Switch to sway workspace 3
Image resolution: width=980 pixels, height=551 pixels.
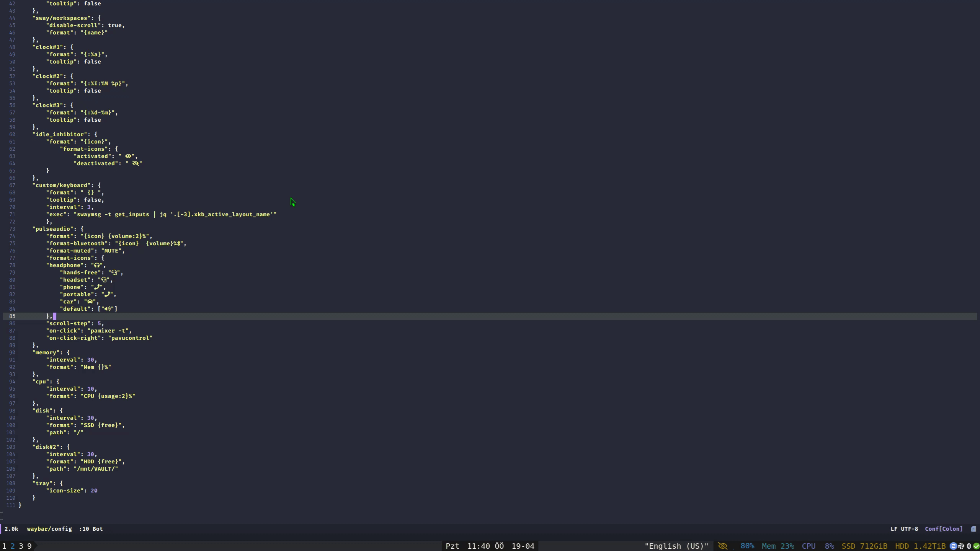[21, 546]
